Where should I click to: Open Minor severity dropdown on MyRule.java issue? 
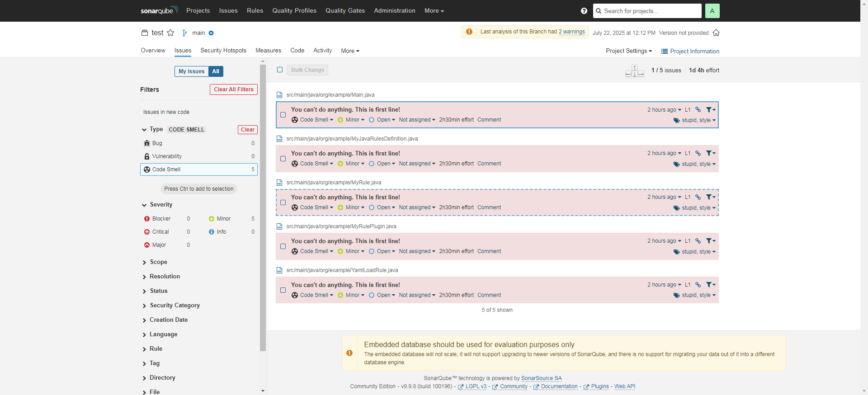tap(351, 207)
